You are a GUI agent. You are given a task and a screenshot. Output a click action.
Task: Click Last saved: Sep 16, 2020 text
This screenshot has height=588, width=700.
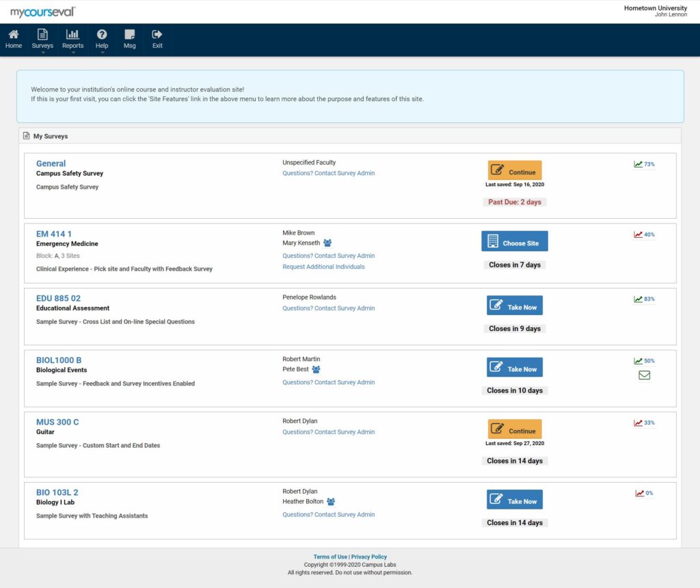tap(515, 185)
